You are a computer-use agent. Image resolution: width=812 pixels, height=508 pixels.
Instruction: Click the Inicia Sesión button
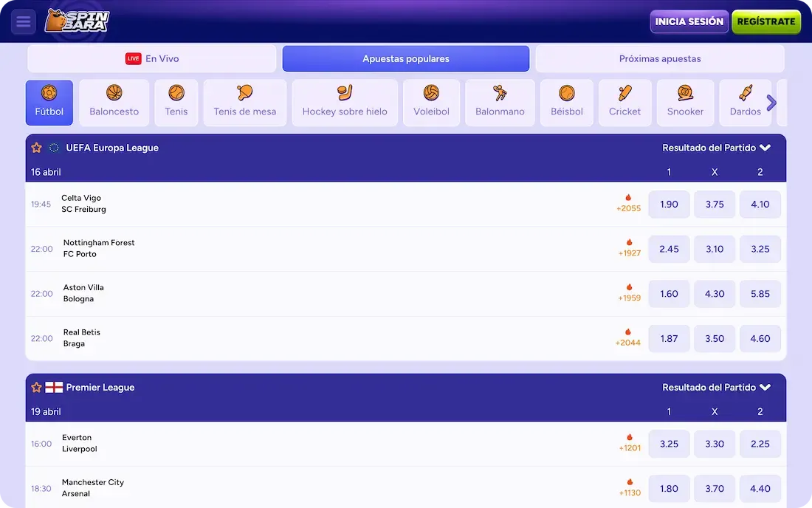click(689, 21)
